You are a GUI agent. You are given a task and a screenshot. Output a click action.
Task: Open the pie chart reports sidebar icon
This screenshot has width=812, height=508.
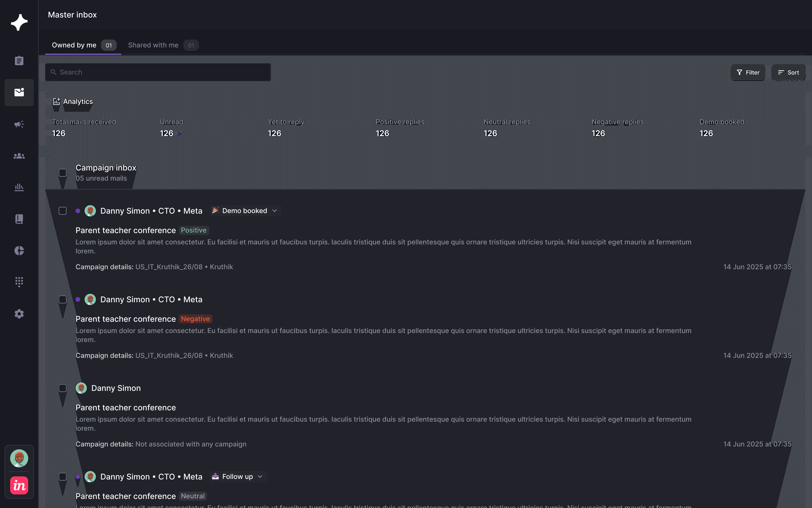pos(19,251)
